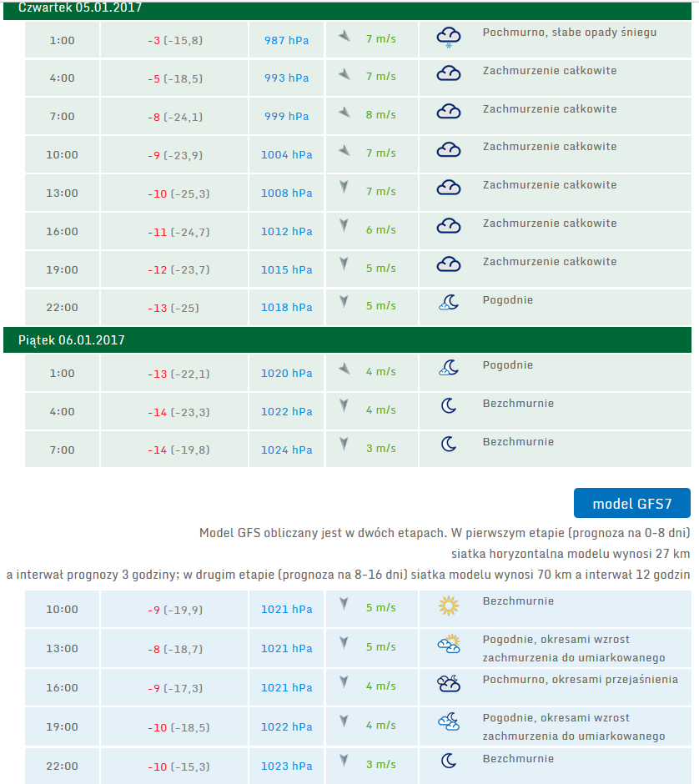Click the text Pochmurno, okresami przejaśnienia
Screen dimensions: 699x784
580,680
